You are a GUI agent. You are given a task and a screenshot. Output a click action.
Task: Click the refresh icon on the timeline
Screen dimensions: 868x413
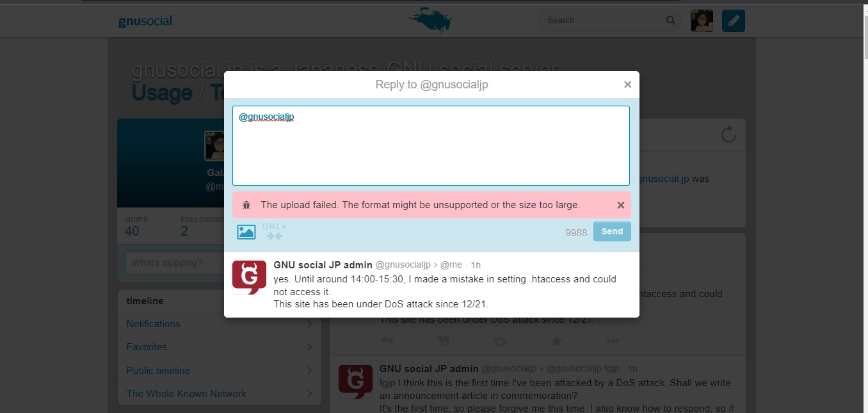[x=728, y=134]
